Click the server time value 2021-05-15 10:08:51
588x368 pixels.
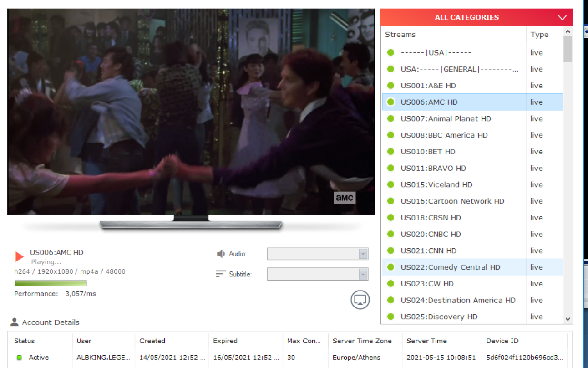click(x=441, y=358)
